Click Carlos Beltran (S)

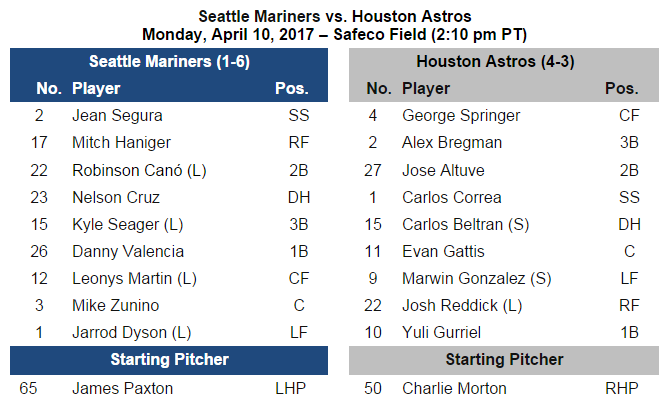[x=466, y=225]
